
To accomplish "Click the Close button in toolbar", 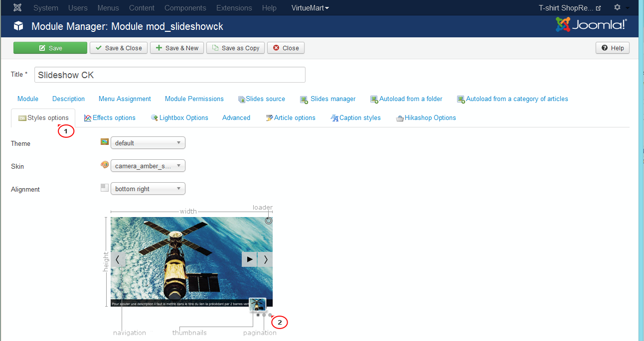I will tap(286, 48).
